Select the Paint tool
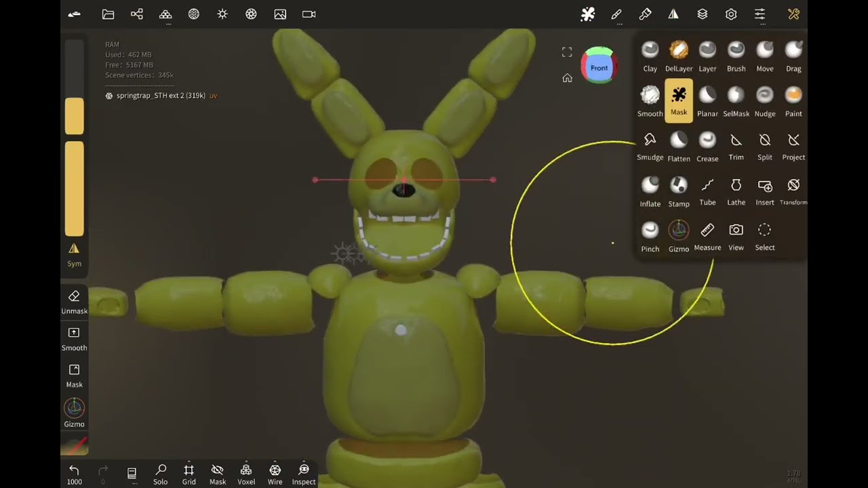The height and width of the screenshot is (488, 868). pos(793,102)
